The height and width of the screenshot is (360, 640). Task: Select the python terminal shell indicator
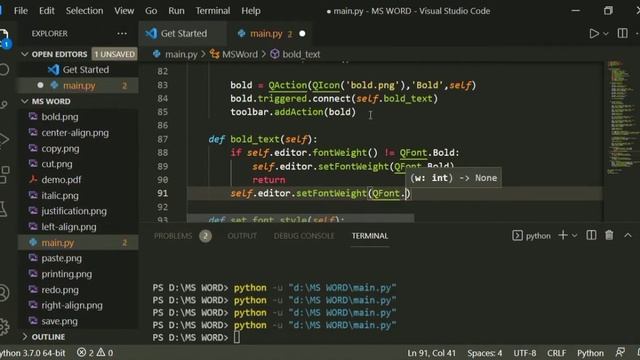coord(531,236)
